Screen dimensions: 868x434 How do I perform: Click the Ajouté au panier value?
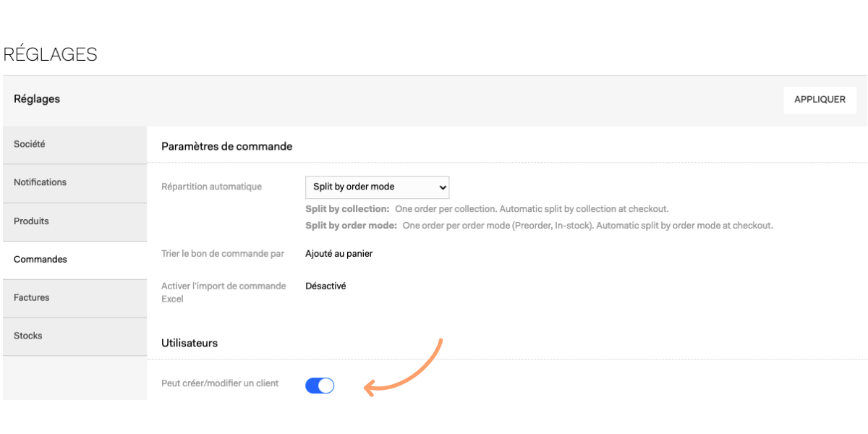[x=339, y=254]
